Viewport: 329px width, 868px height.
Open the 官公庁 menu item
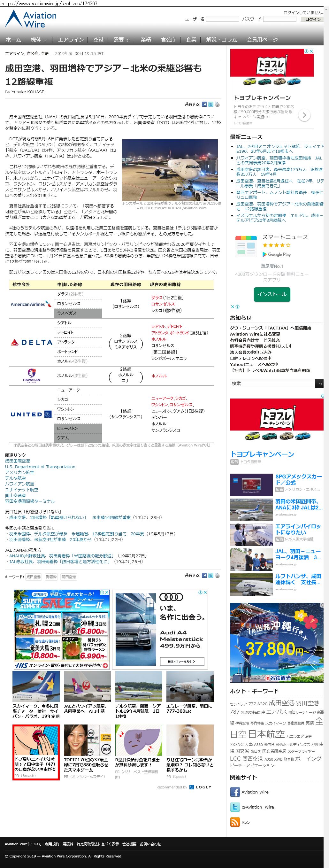click(x=168, y=40)
